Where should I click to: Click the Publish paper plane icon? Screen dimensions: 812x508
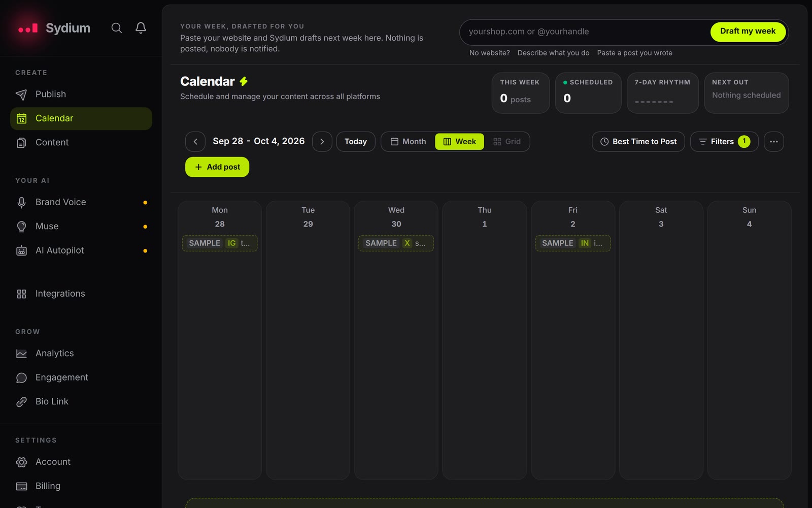click(21, 94)
